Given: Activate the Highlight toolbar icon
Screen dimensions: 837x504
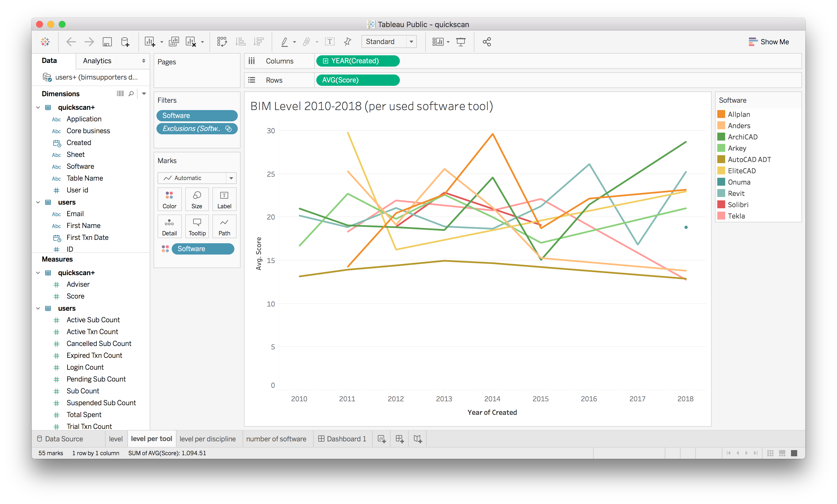Looking at the screenshot, I should point(285,41).
